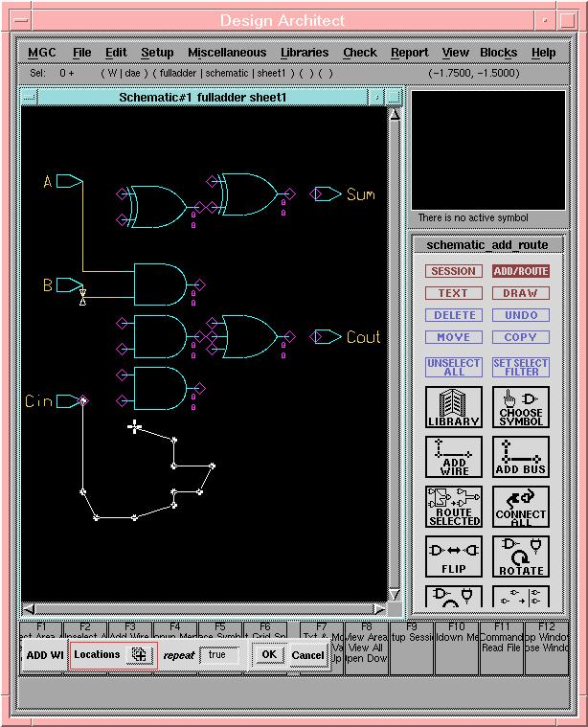Viewport: 588px width, 727px height.
Task: Click the Rotate symbol icon
Action: point(521,557)
